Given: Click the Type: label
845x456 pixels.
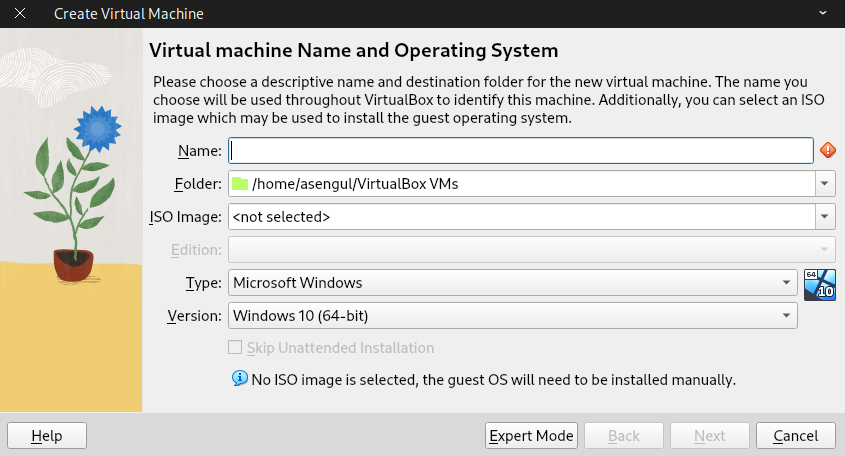Looking at the screenshot, I should tap(204, 282).
